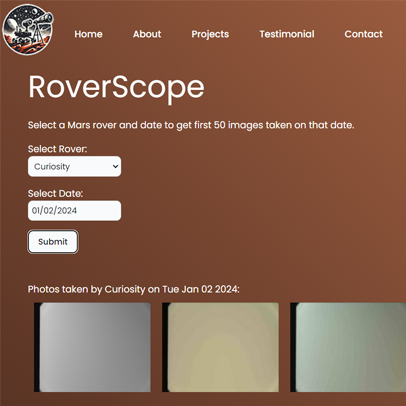Screen dimensions: 406x406
Task: Click the 'Select Rover:' label
Action: 57,149
